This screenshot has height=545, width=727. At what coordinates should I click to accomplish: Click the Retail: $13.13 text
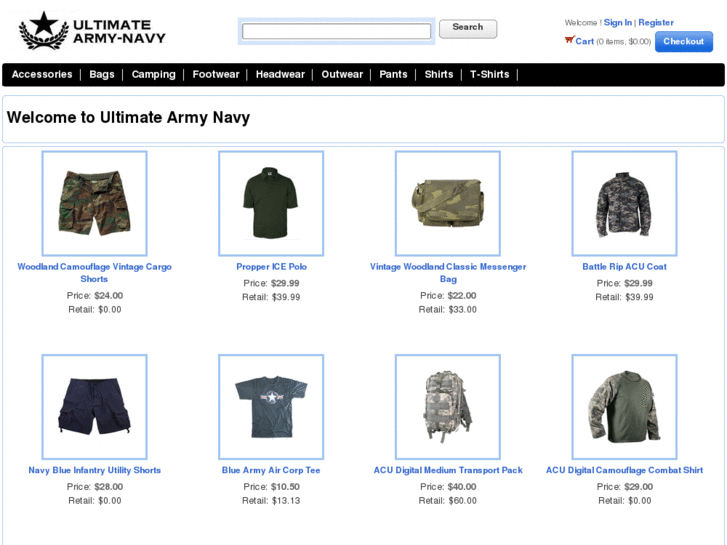pos(271,500)
